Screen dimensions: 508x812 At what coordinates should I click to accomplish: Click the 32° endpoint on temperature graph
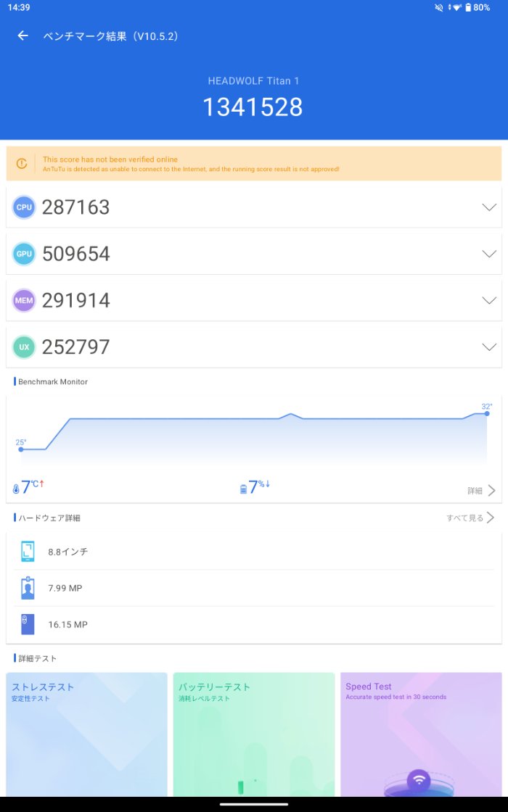tap(487, 413)
